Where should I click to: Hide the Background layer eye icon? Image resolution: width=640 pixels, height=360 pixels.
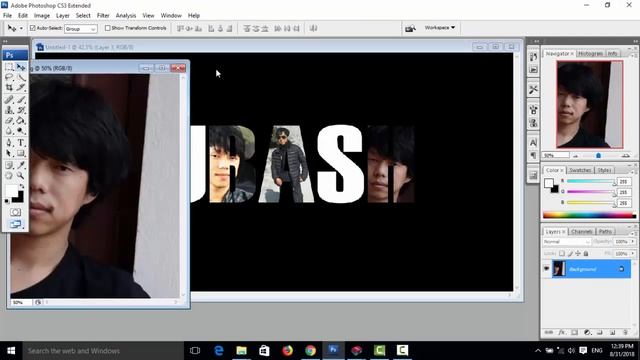[547, 269]
